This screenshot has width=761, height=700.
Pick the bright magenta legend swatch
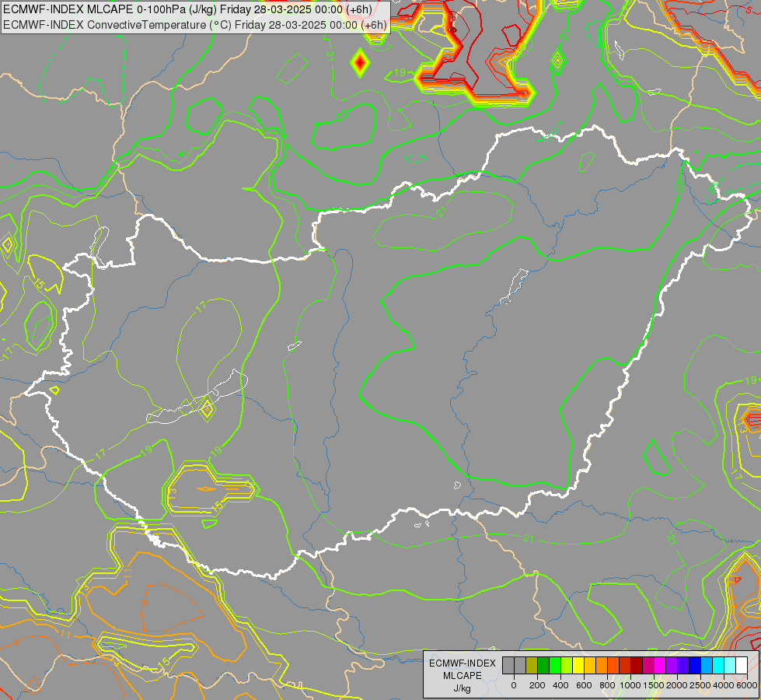pyautogui.click(x=661, y=666)
